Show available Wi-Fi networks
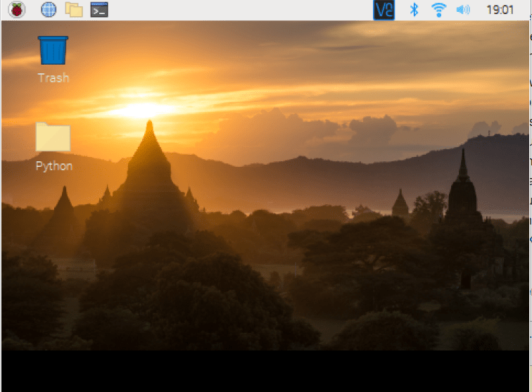Image resolution: width=532 pixels, height=392 pixels. click(438, 10)
